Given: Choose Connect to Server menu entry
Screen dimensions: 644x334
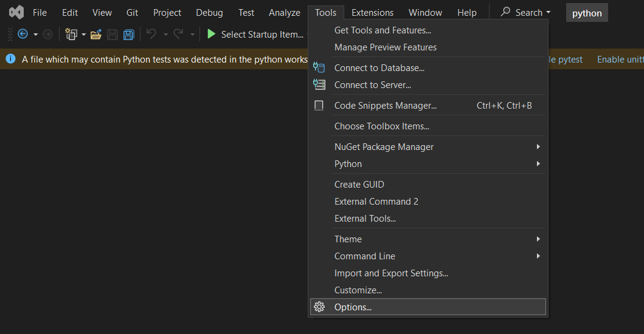Looking at the screenshot, I should tap(428, 85).
